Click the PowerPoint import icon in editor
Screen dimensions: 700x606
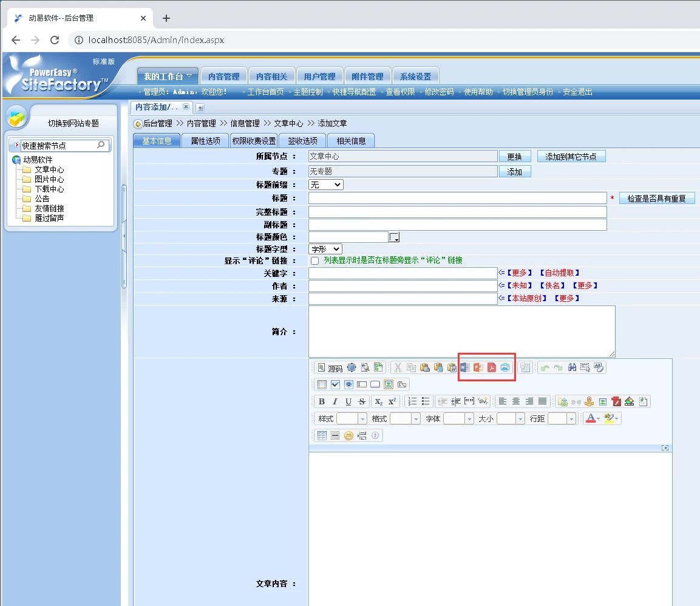[478, 367]
